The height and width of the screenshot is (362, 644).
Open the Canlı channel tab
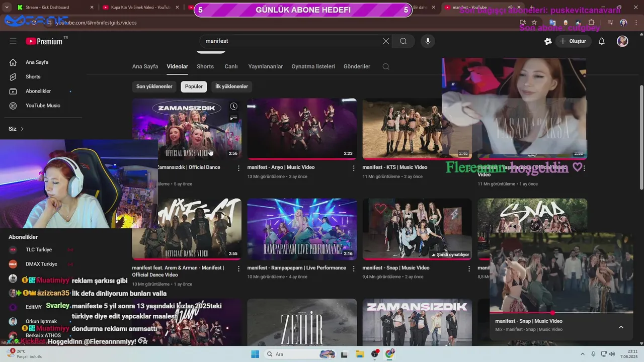pos(231,66)
